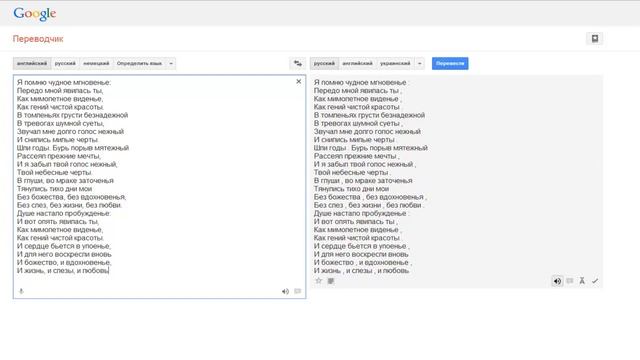Clear the source text with X

[x=299, y=82]
